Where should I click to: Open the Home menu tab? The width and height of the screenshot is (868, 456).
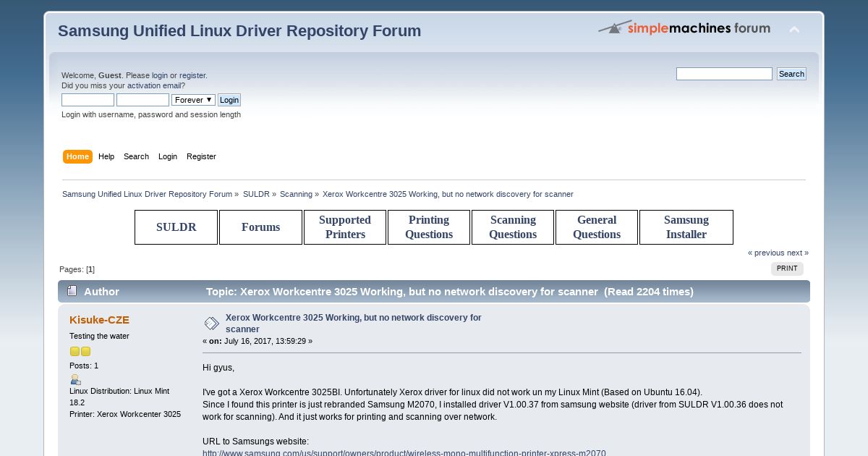click(x=77, y=156)
